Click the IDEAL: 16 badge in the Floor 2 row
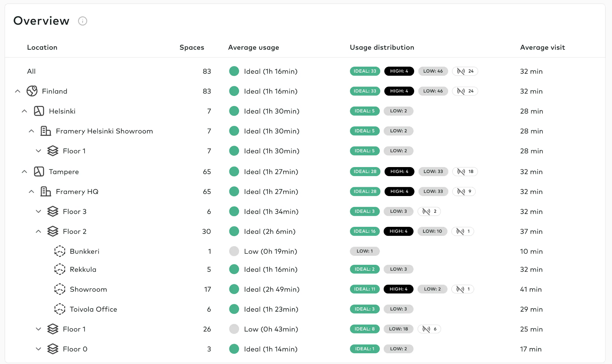 click(x=365, y=231)
